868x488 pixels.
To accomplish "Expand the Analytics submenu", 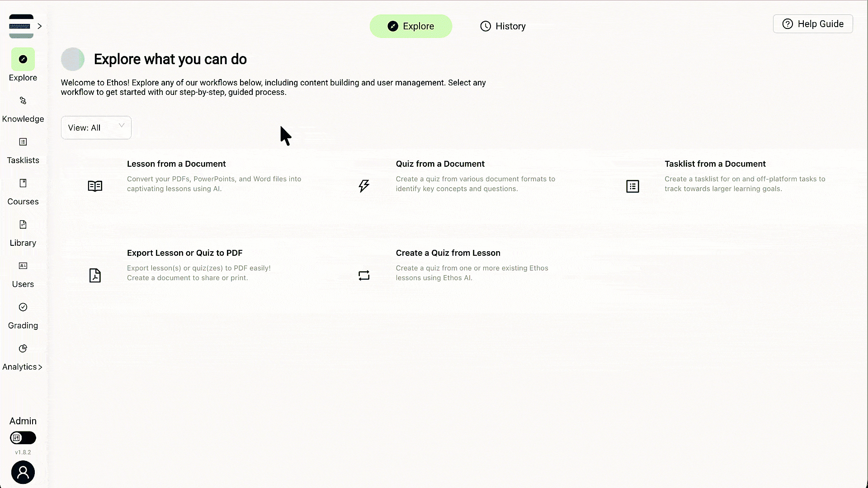I will click(40, 367).
